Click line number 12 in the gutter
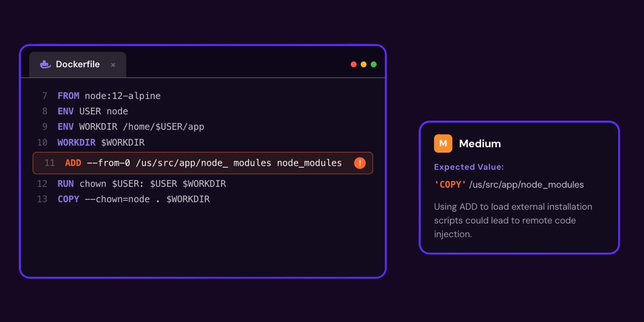The image size is (644, 322). [x=42, y=184]
